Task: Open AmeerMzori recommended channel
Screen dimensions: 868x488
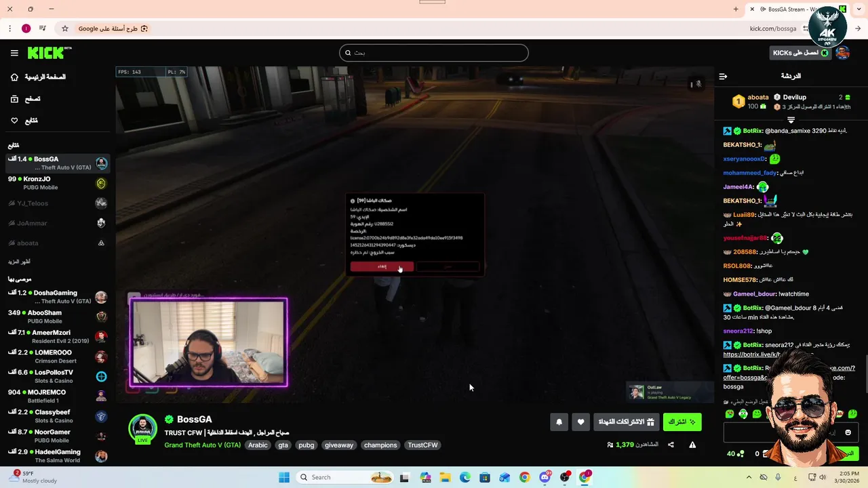Action: coord(58,336)
